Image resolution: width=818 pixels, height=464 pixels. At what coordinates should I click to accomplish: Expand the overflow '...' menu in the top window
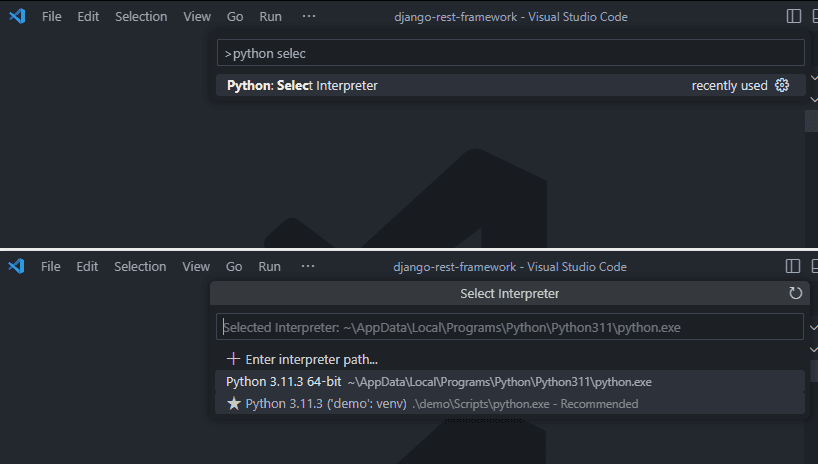(309, 16)
